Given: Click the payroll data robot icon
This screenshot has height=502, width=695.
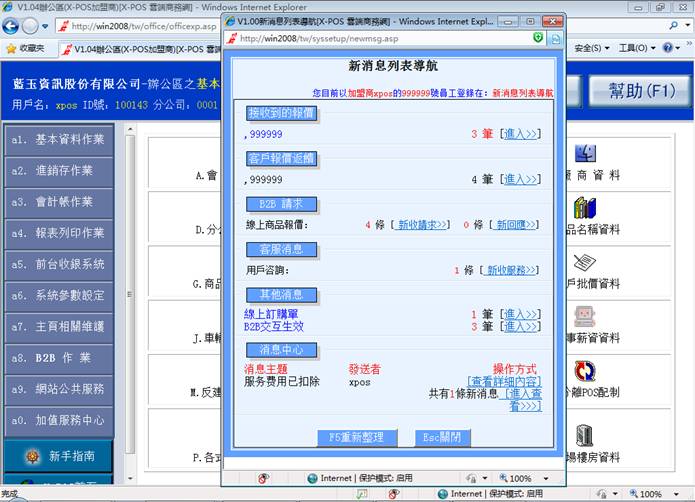Looking at the screenshot, I should click(585, 318).
